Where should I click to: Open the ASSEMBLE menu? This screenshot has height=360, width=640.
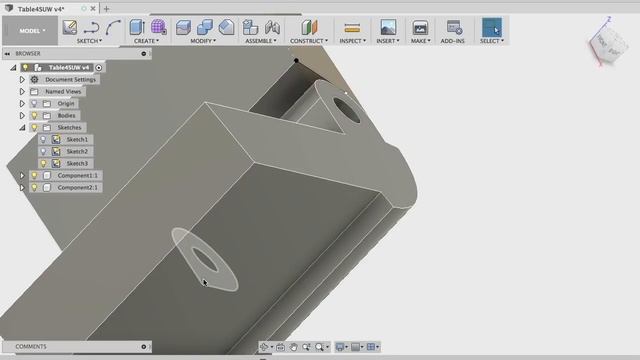coord(261,41)
